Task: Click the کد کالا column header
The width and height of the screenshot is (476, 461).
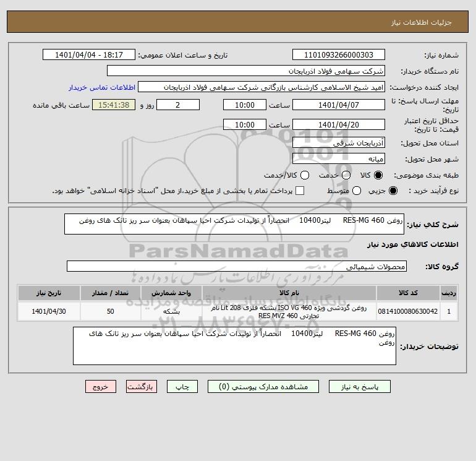Action: click(x=408, y=293)
